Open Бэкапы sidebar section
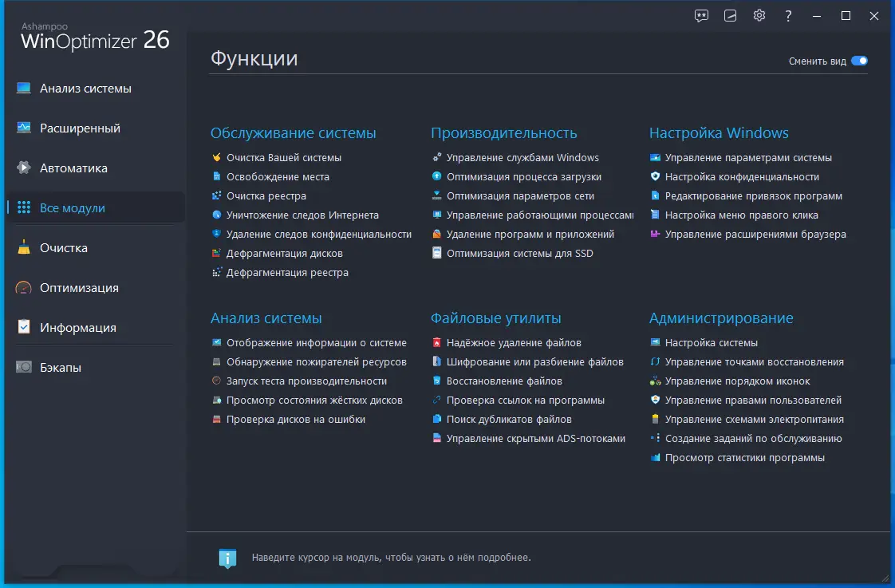 (x=94, y=368)
